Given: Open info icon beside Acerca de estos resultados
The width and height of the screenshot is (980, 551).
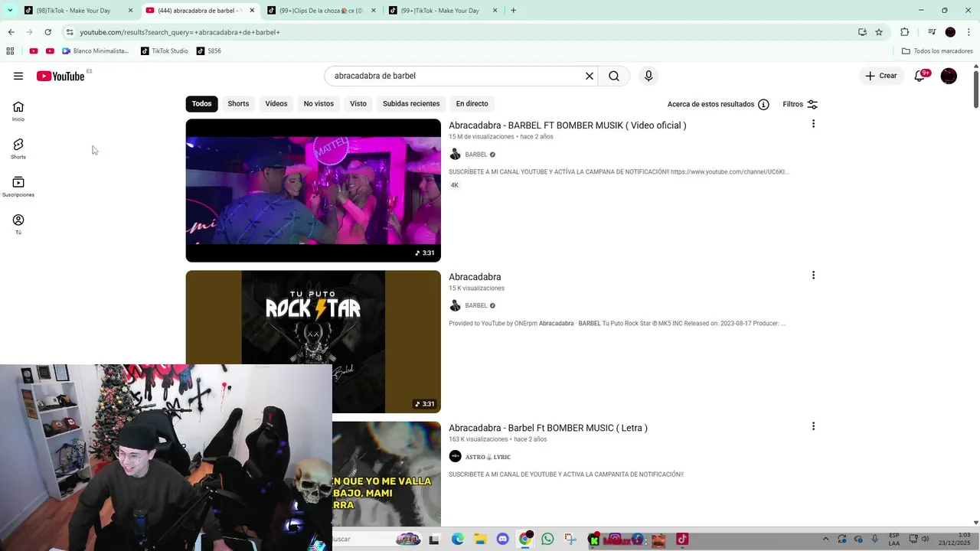Looking at the screenshot, I should tap(763, 104).
